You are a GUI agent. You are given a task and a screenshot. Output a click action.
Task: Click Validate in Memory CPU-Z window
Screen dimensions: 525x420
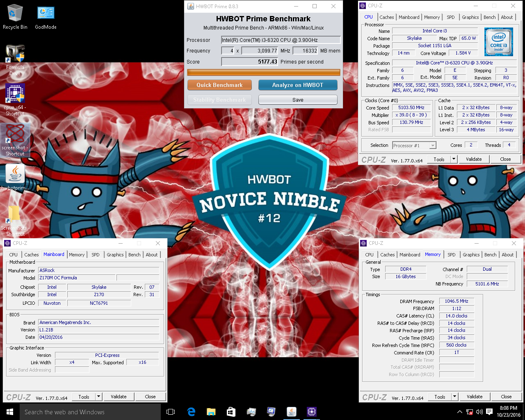coord(475,397)
